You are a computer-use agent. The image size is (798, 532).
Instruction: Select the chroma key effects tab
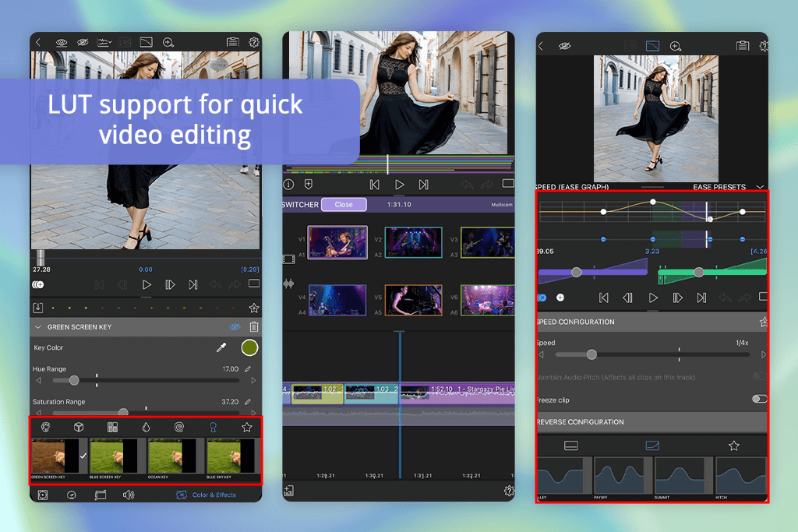214,427
